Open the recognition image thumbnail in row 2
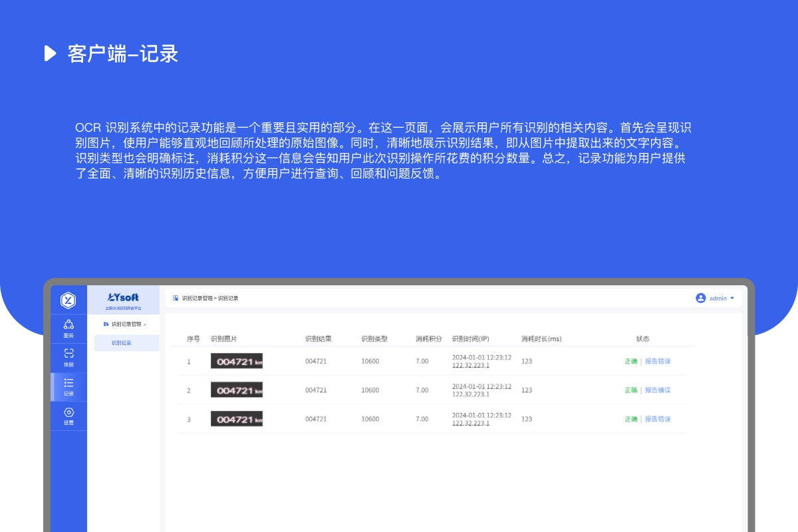This screenshot has width=798, height=532. [x=237, y=390]
